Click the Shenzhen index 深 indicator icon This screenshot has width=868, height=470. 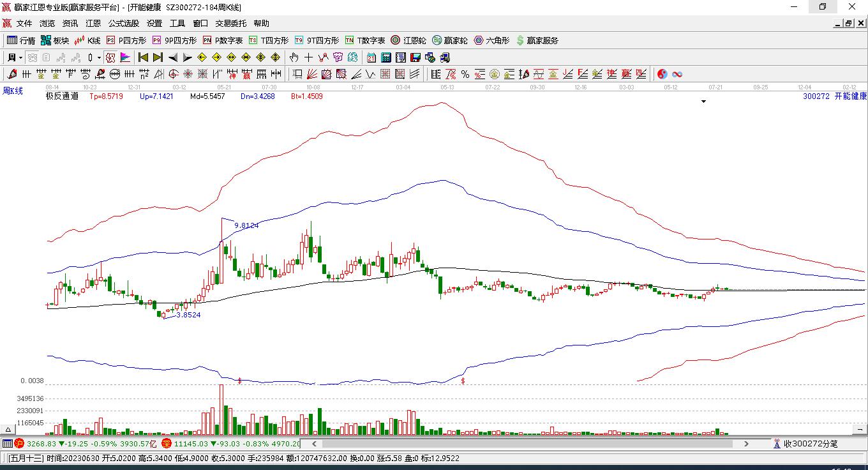tap(166, 443)
